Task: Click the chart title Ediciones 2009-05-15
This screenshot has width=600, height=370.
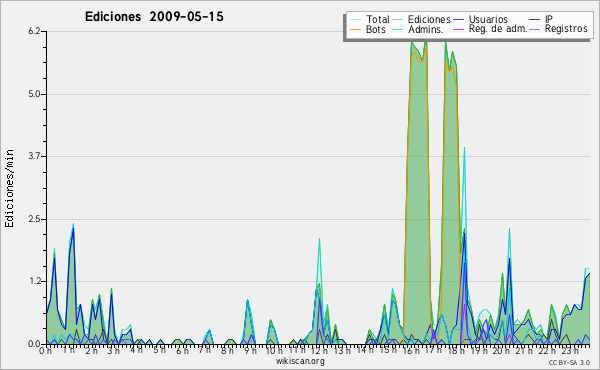Action: coord(154,17)
